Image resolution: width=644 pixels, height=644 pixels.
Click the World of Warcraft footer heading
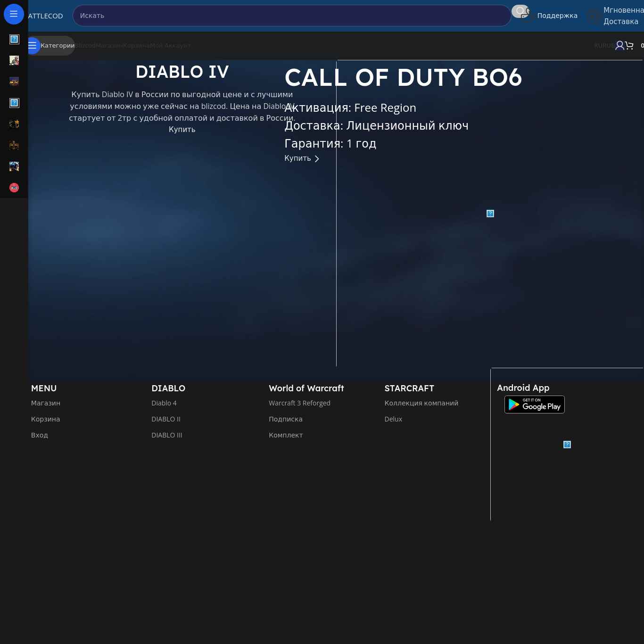pos(306,388)
